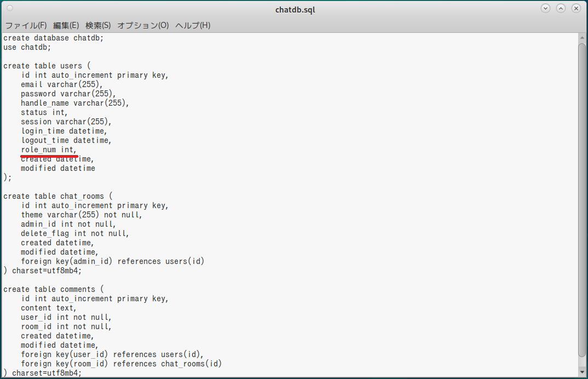Viewport: 588px width, 379px height.
Task: Open the ヘルプ(H) menu
Action: click(x=193, y=25)
